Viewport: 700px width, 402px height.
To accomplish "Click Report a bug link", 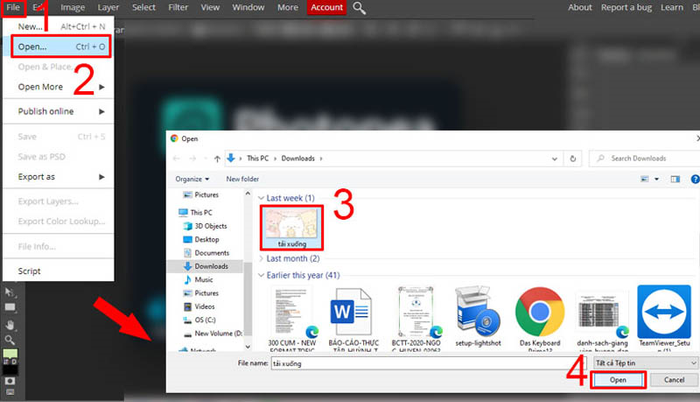I will (x=626, y=8).
